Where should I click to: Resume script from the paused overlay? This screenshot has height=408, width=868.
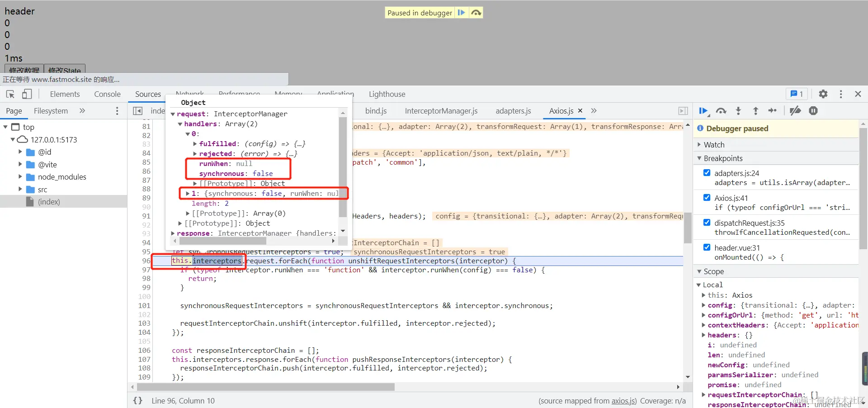click(x=461, y=13)
